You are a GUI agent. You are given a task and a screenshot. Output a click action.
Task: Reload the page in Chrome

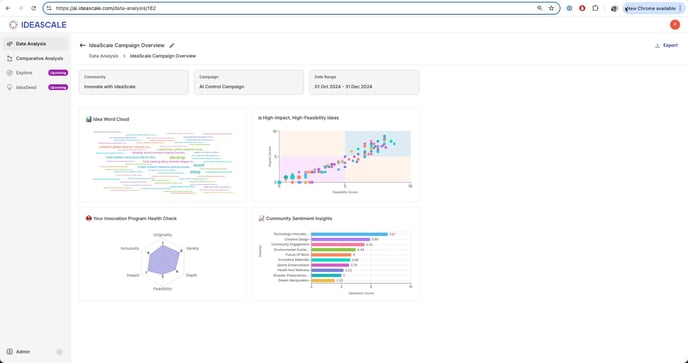[x=34, y=8]
